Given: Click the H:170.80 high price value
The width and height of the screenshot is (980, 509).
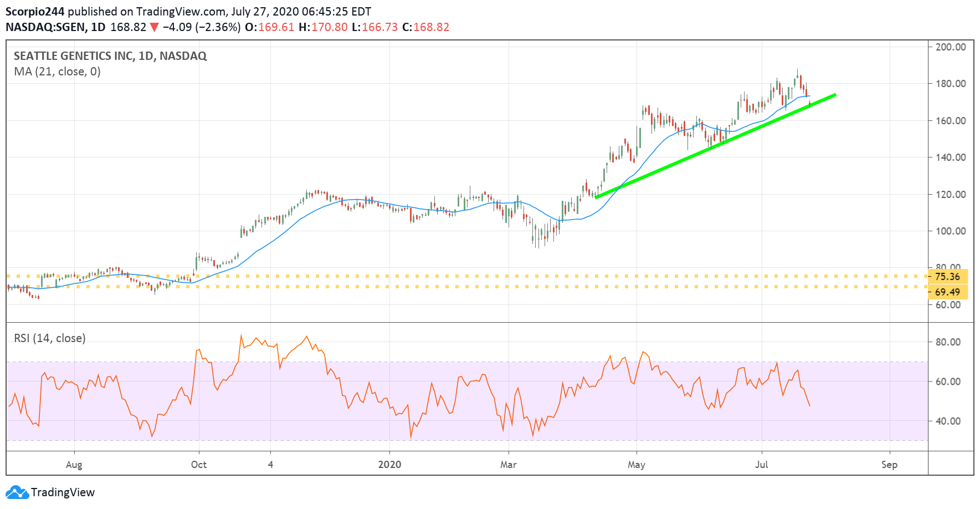Looking at the screenshot, I should [323, 27].
